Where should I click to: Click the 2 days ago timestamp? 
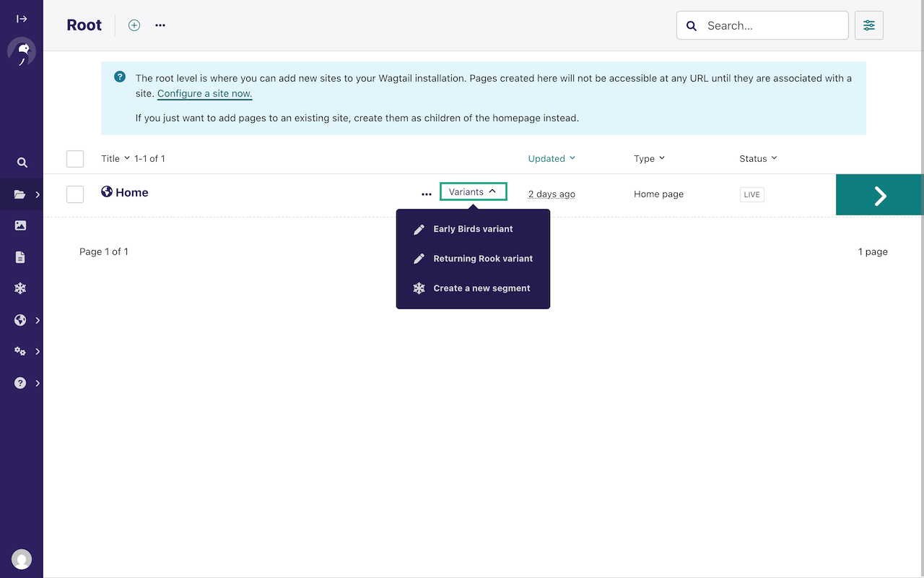point(552,194)
